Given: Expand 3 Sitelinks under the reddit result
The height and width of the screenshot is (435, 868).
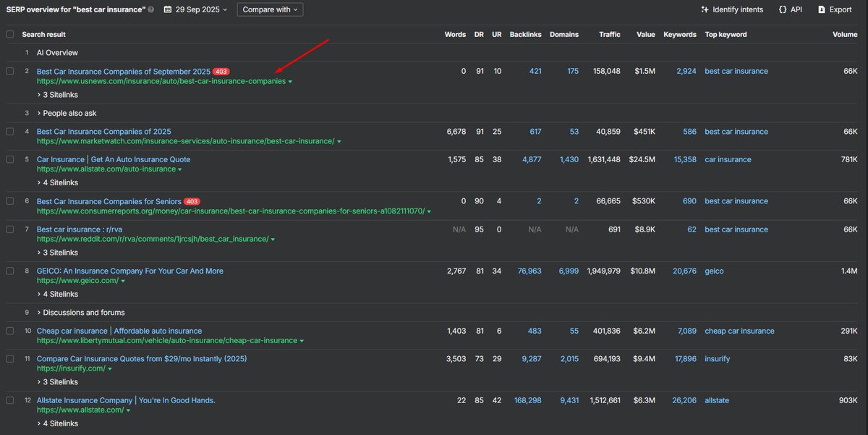Looking at the screenshot, I should [57, 253].
